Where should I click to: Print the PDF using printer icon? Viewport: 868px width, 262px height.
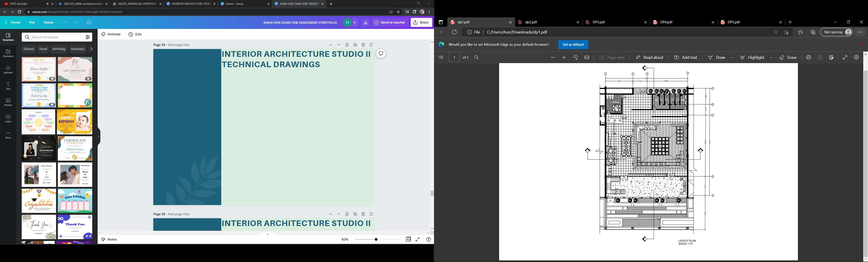[809, 58]
